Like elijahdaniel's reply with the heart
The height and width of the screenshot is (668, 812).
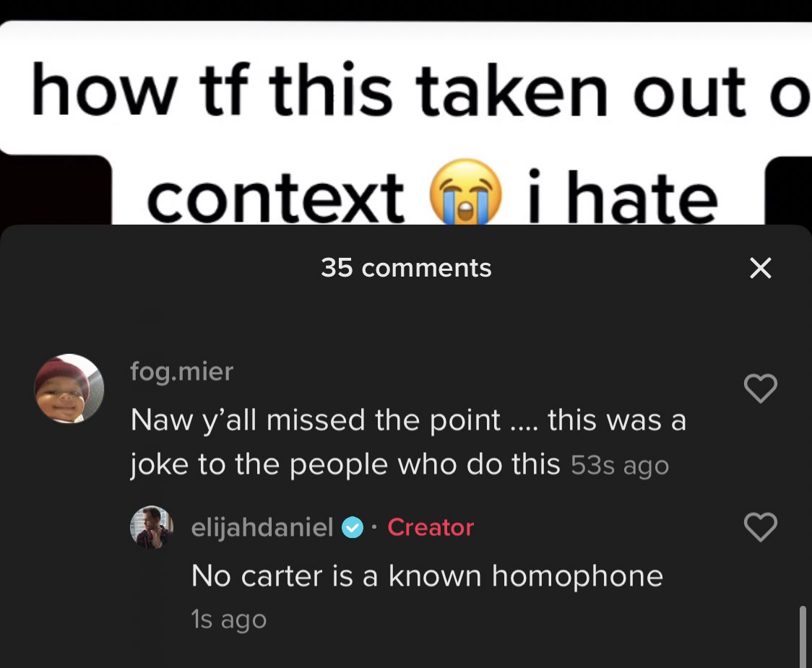coord(760,527)
